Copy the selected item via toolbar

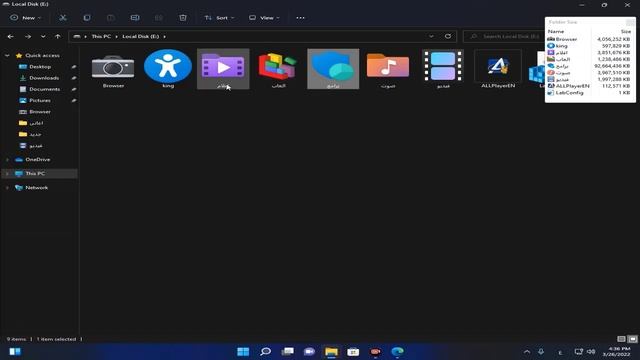pyautogui.click(x=87, y=18)
